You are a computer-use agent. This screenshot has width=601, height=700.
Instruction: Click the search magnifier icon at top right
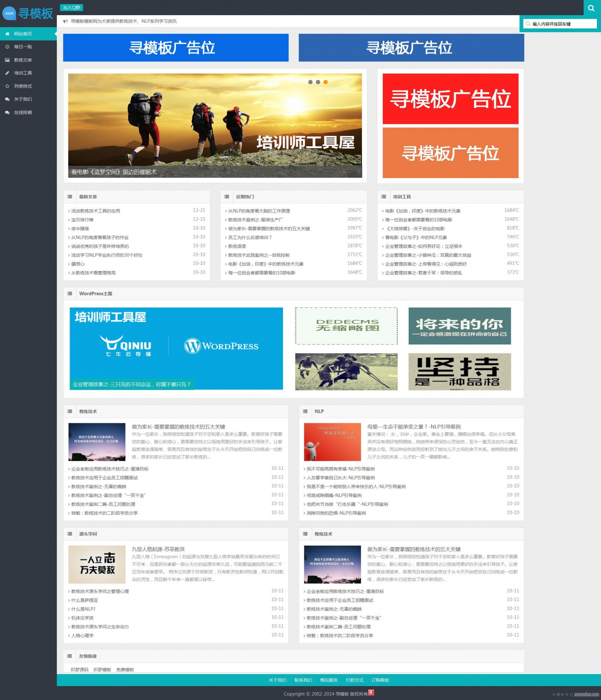click(x=591, y=8)
